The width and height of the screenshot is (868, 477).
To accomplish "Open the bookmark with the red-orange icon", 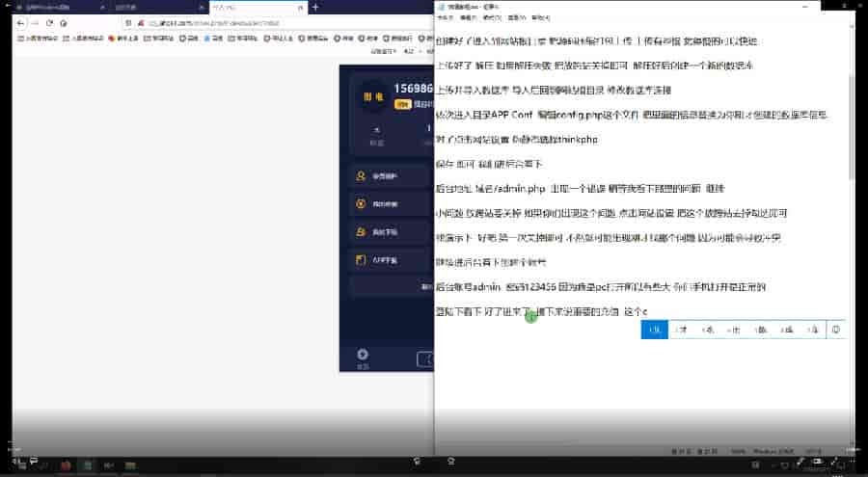I will (x=123, y=39).
